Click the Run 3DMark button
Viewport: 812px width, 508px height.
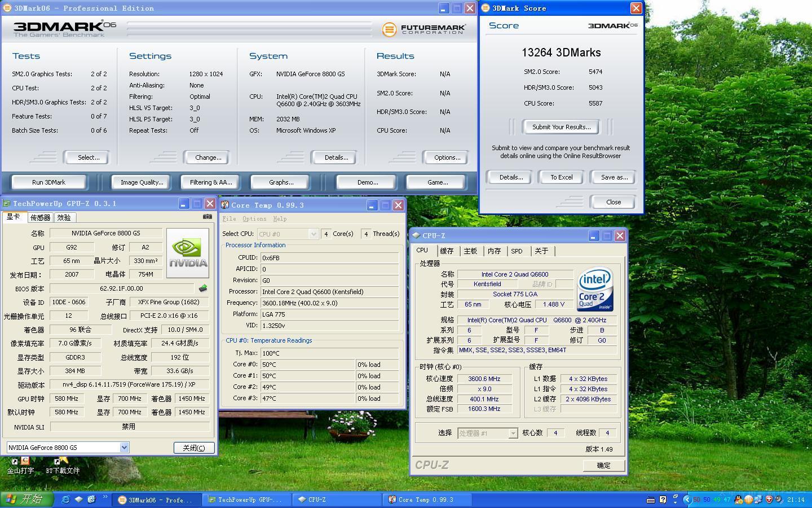click(48, 182)
